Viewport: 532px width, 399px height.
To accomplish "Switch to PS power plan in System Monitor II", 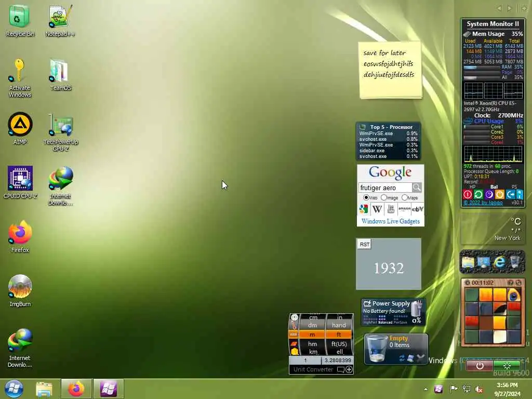I will (514, 187).
